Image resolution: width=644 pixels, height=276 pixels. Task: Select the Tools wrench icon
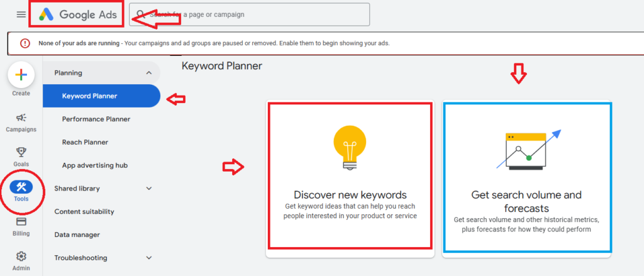(x=21, y=187)
